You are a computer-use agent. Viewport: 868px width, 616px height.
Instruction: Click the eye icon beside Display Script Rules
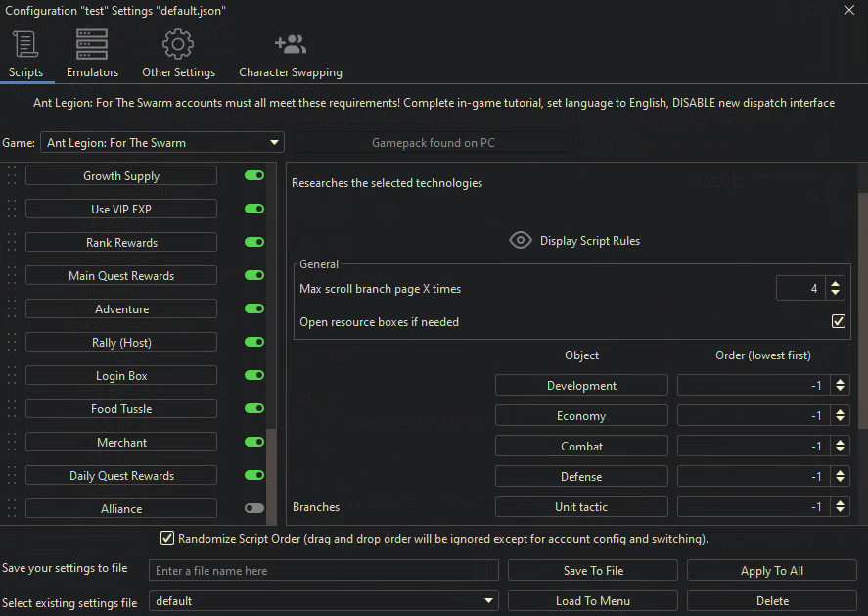[521, 241]
